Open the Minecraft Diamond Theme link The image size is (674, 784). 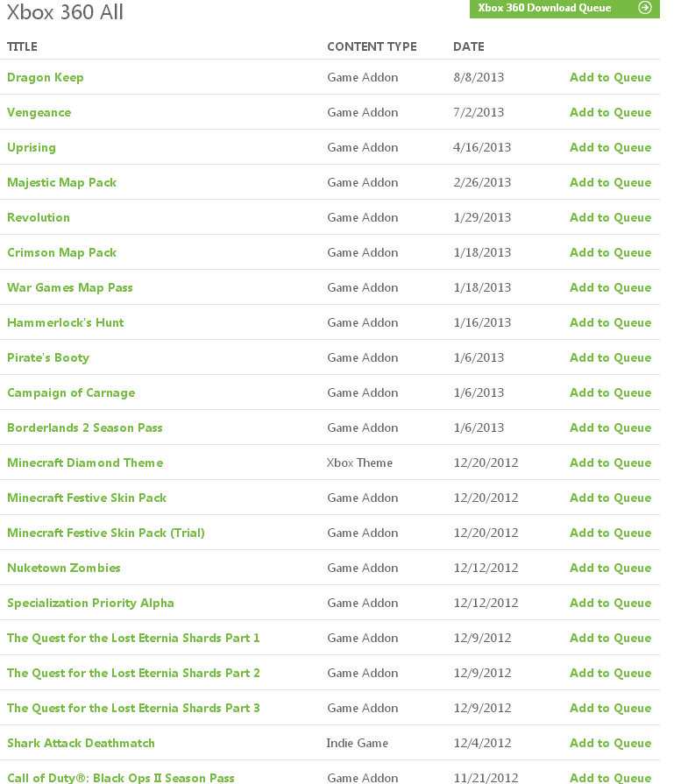(85, 463)
